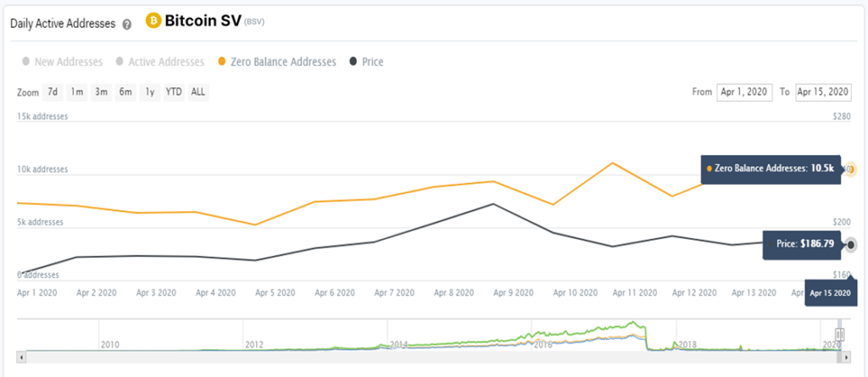Click the navigator right handle
This screenshot has height=377, width=868.
click(840, 334)
